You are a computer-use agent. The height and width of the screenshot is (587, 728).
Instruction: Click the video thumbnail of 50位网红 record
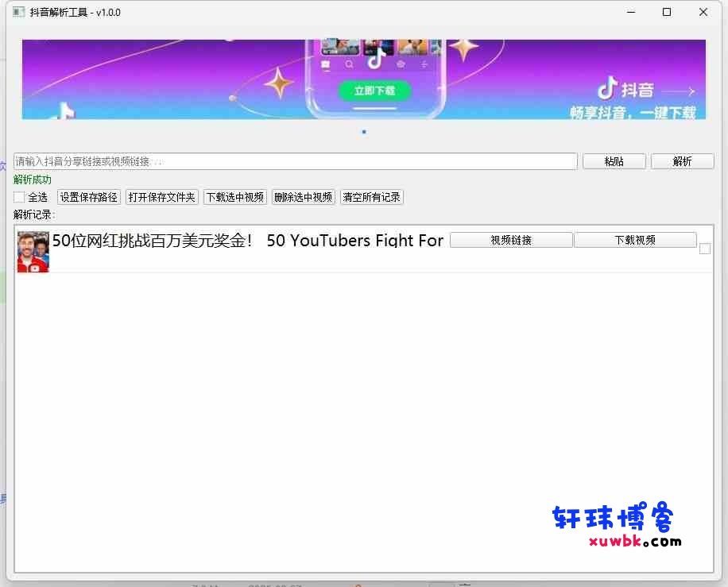[x=33, y=252]
